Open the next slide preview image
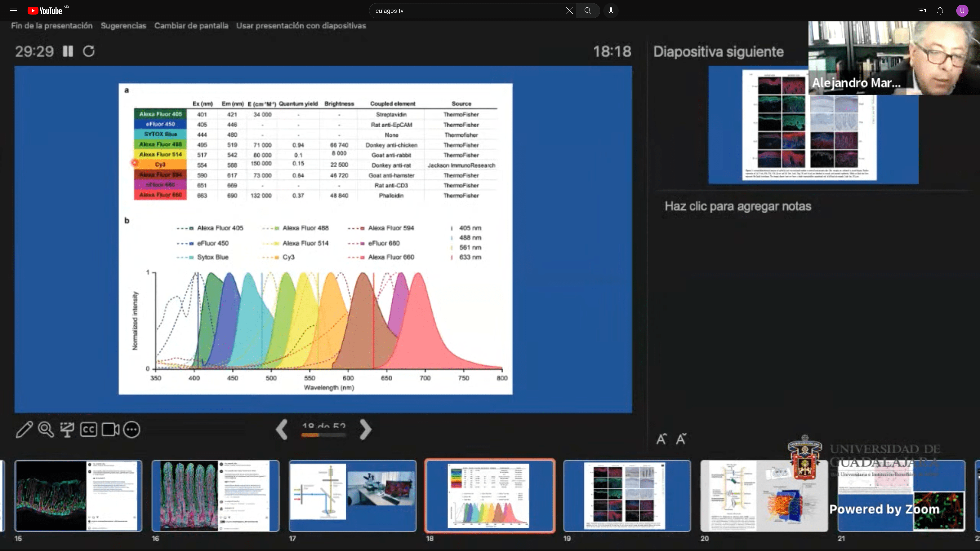This screenshot has height=551, width=980. 813,125
